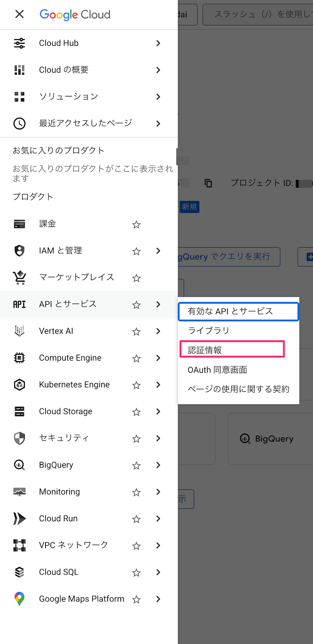Click the Cloud SQL layers icon
313x644 pixels.
tap(19, 572)
